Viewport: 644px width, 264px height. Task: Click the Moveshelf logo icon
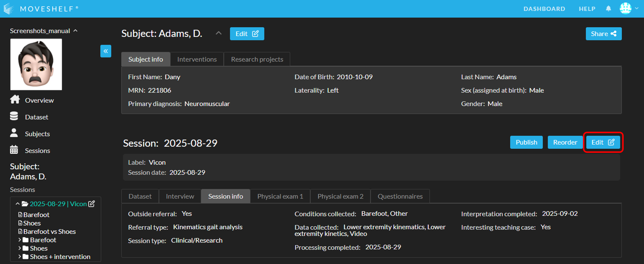click(x=8, y=9)
